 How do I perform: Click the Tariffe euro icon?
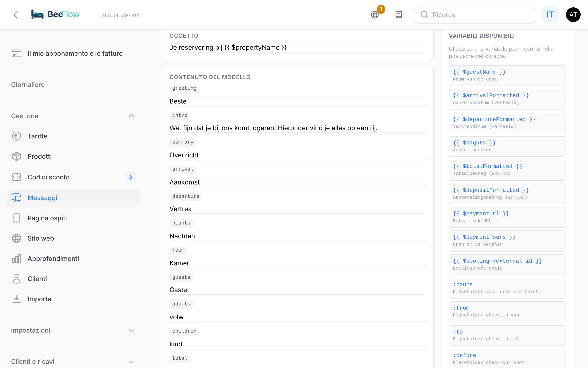(17, 136)
